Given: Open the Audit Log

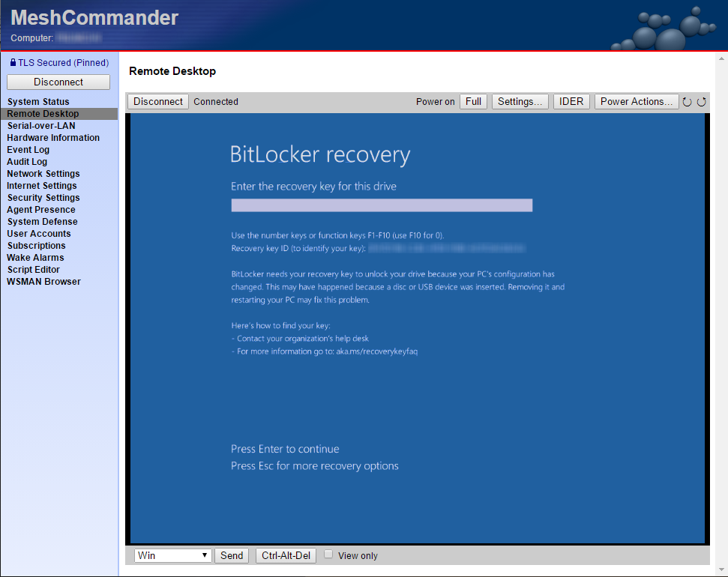Looking at the screenshot, I should coord(27,162).
